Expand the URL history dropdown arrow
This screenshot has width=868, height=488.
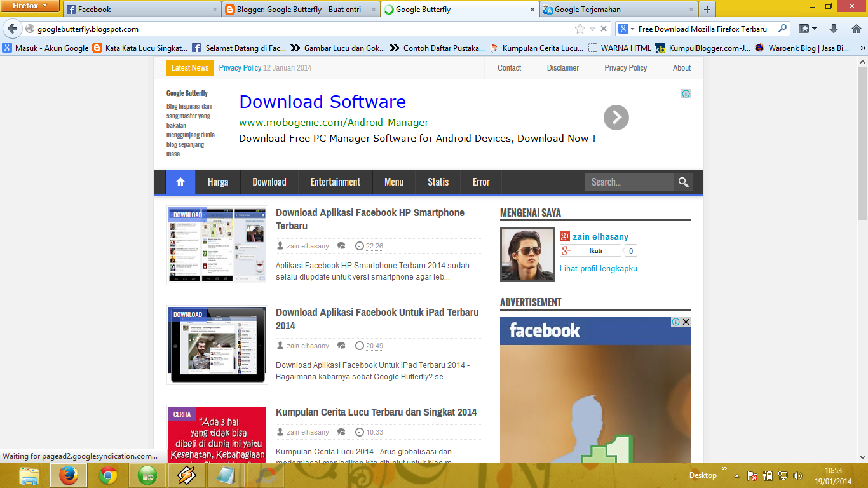(592, 29)
